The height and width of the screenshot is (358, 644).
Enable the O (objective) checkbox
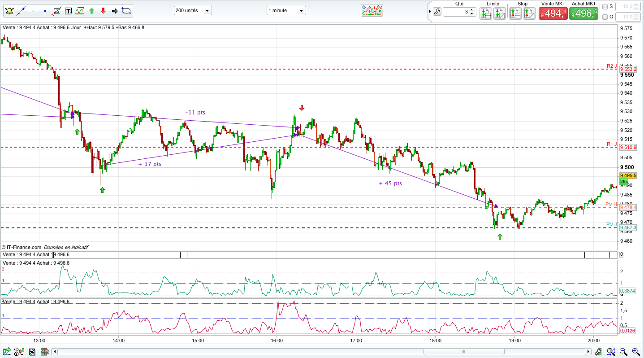click(605, 17)
